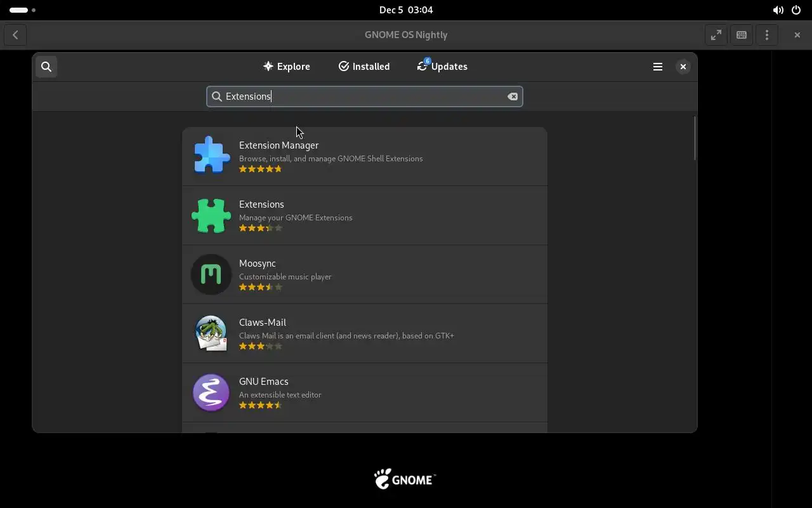Click 'An extensible text editor' description
Screen dimensions: 812x508
[280, 395]
